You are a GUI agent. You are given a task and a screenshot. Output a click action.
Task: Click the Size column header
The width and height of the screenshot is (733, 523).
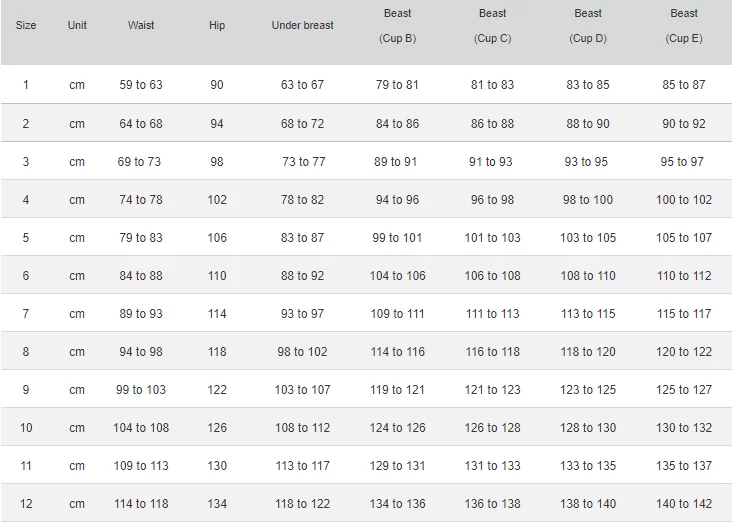pos(26,25)
